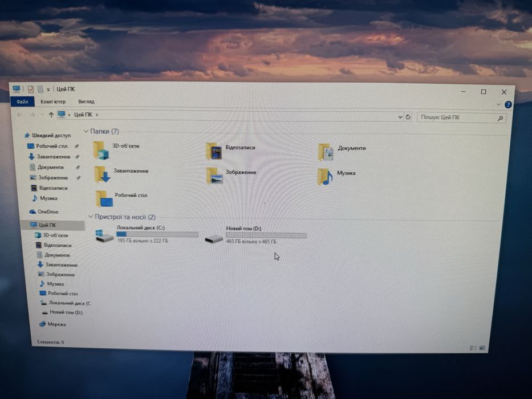Click the Up one level arrow
The image size is (532, 399).
(x=51, y=115)
